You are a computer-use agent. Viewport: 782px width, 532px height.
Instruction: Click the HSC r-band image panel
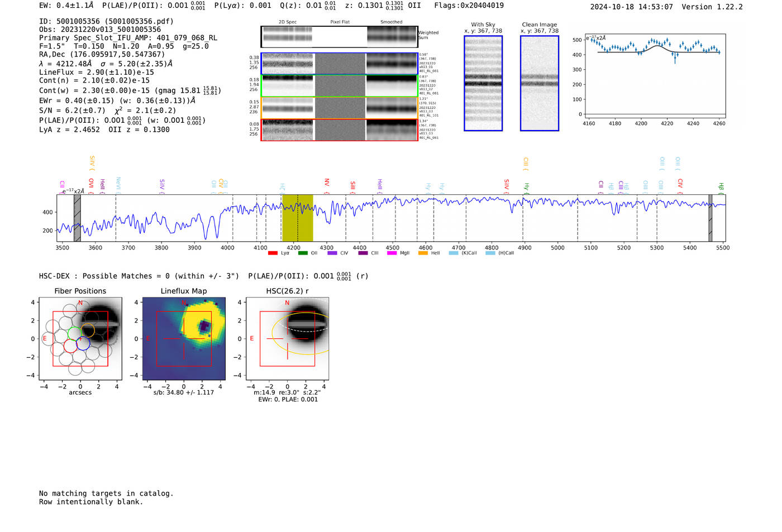pyautogui.click(x=287, y=339)
